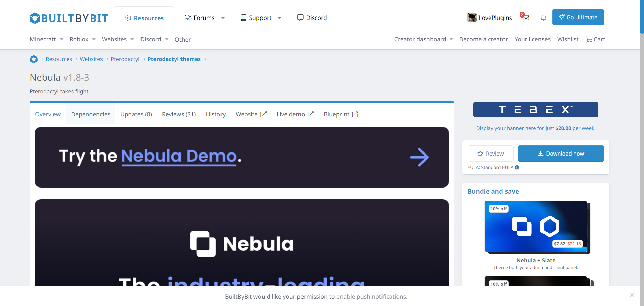Open the IlovePlugins user avatar
This screenshot has width=644, height=306.
pyautogui.click(x=472, y=18)
